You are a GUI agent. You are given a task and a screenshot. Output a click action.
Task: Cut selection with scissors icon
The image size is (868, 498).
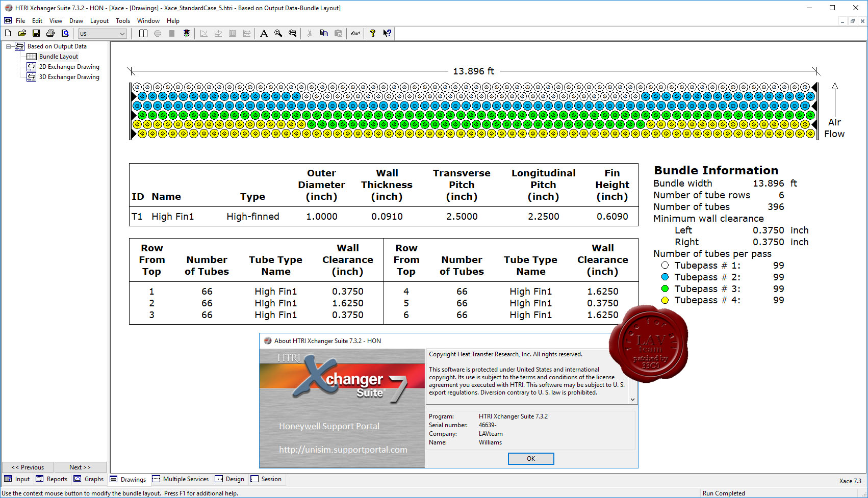310,33
